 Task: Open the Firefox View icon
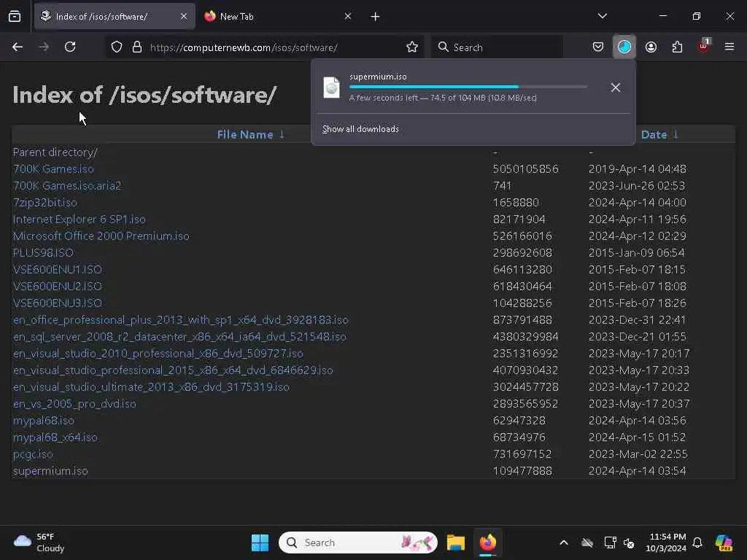[x=15, y=16]
